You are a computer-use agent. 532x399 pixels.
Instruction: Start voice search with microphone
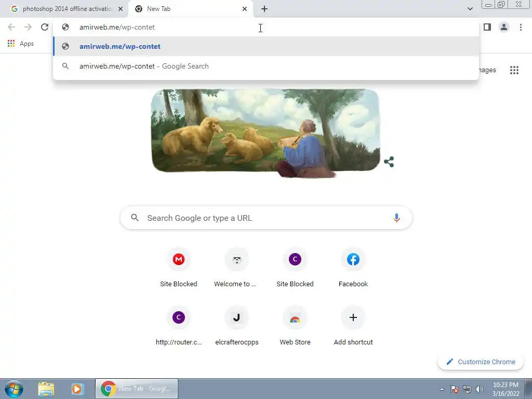(x=396, y=218)
